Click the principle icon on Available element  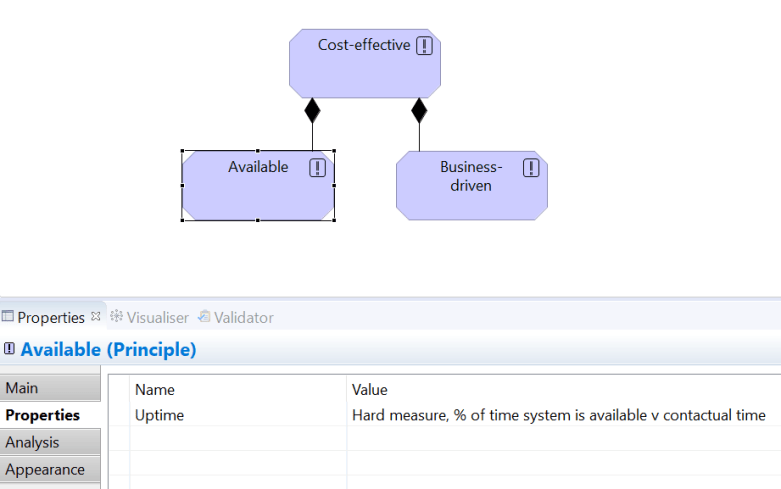click(318, 168)
